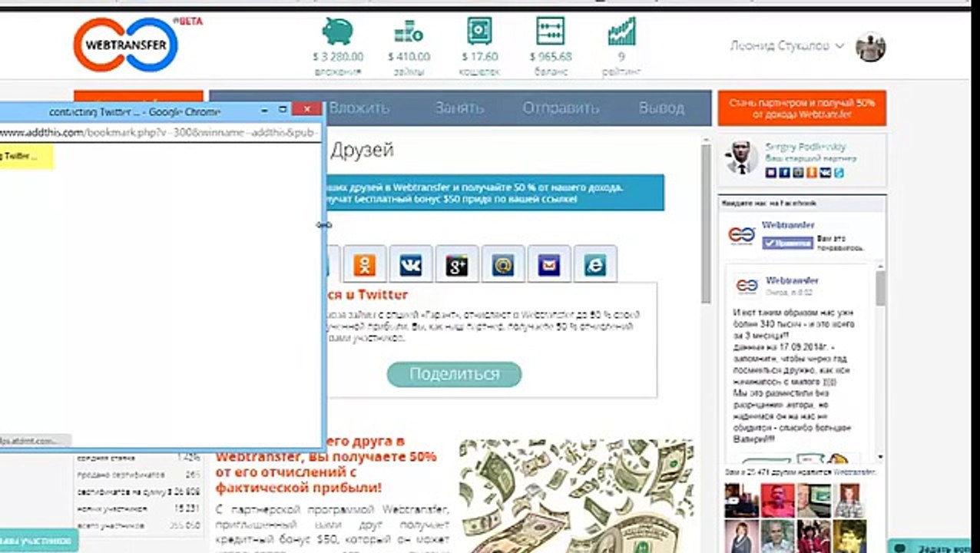
Task: Click first friend thumbnail in Facebook fans grid
Action: (741, 500)
